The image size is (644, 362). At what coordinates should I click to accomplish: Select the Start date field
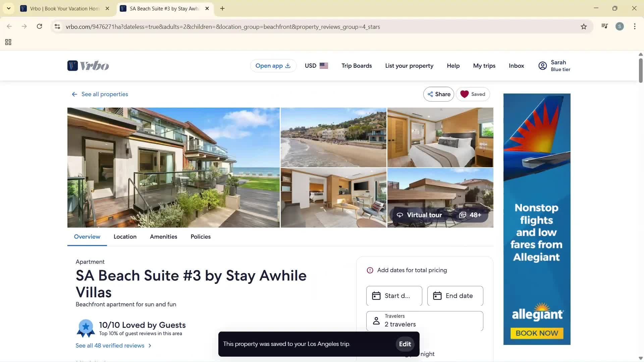394,296
